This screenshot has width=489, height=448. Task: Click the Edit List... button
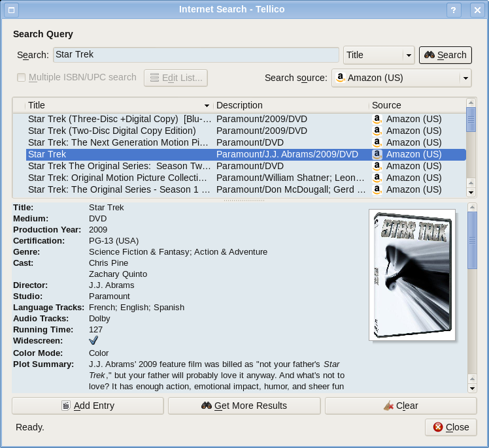pyautogui.click(x=176, y=78)
